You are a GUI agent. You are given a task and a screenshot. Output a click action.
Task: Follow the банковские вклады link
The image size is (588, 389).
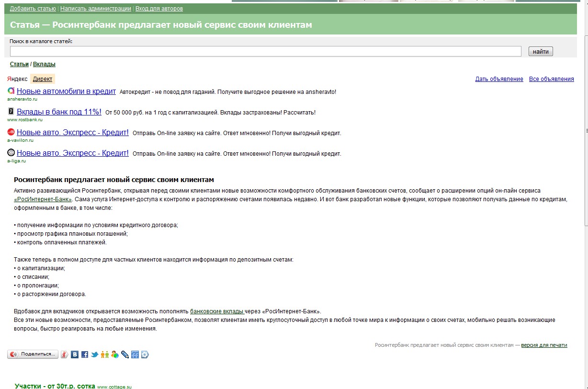[x=217, y=311]
